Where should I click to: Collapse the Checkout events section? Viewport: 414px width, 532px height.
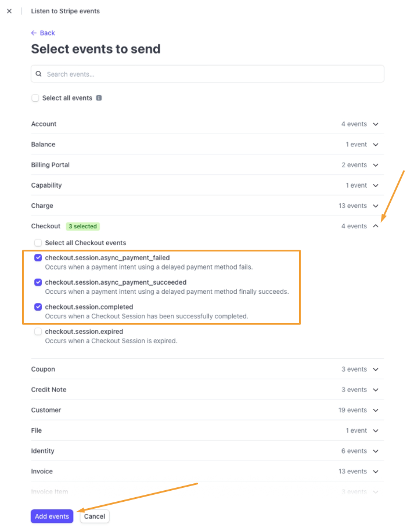click(376, 226)
